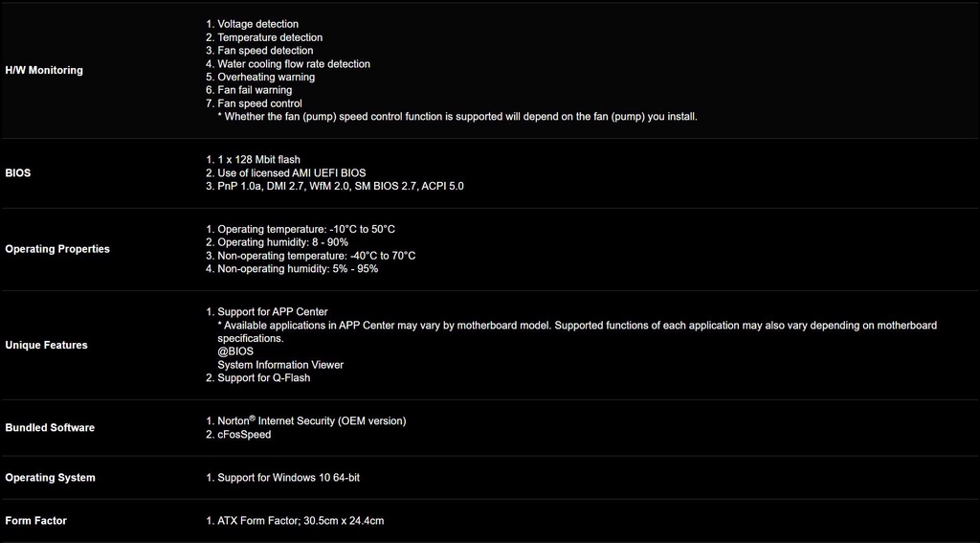Click the Bundled Software heading
The width and height of the screenshot is (980, 543).
[x=50, y=428]
